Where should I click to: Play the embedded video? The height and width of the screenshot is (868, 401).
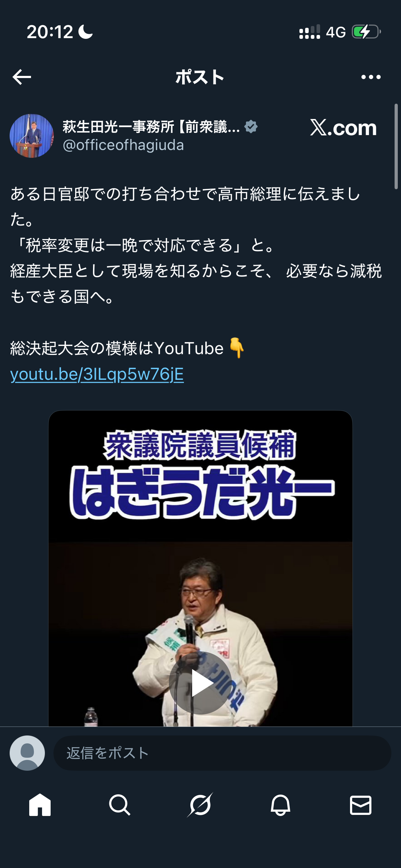pyautogui.click(x=200, y=683)
